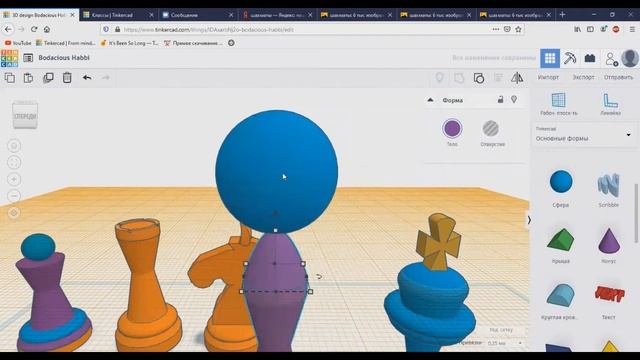
Task: Click the Ungroup shapes icon
Action: pos(479,78)
